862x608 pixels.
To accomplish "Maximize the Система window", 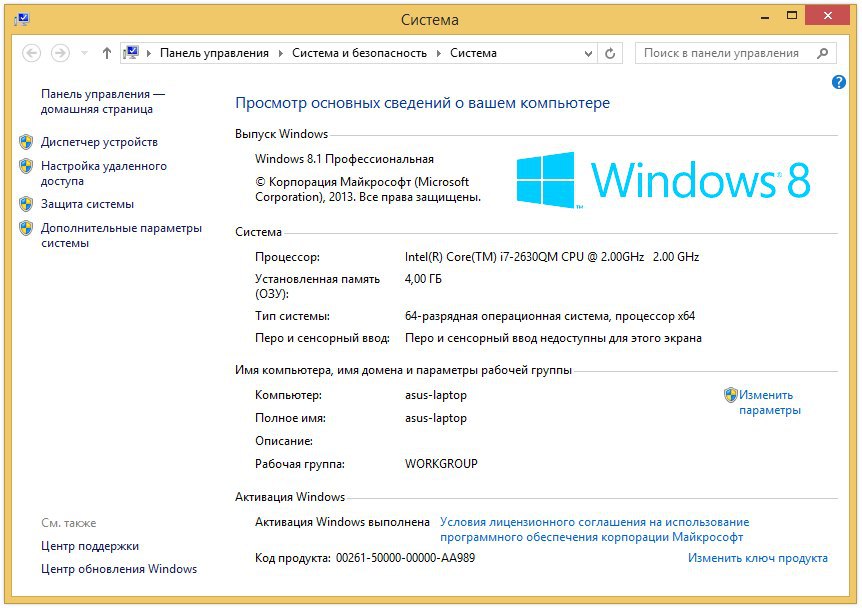I will pos(792,16).
